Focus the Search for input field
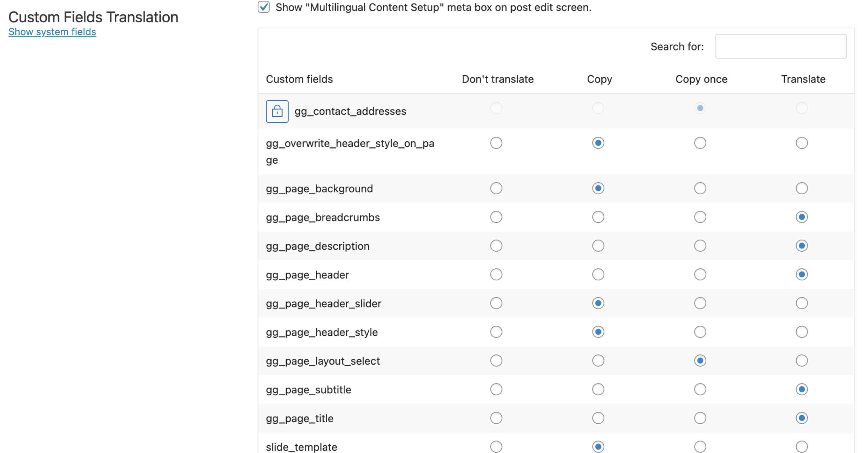This screenshot has height=453, width=868. pos(781,47)
